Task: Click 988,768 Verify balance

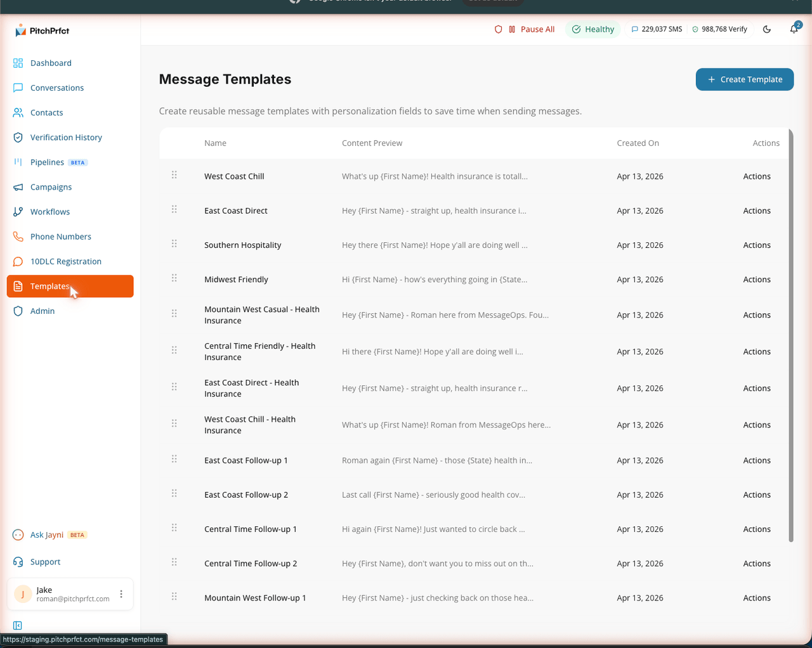Action: click(x=719, y=29)
